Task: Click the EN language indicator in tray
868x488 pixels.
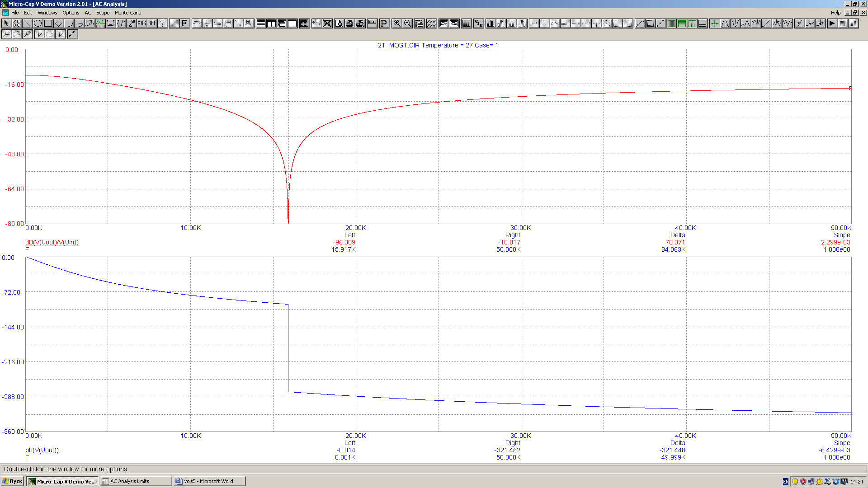Action: click(x=786, y=482)
